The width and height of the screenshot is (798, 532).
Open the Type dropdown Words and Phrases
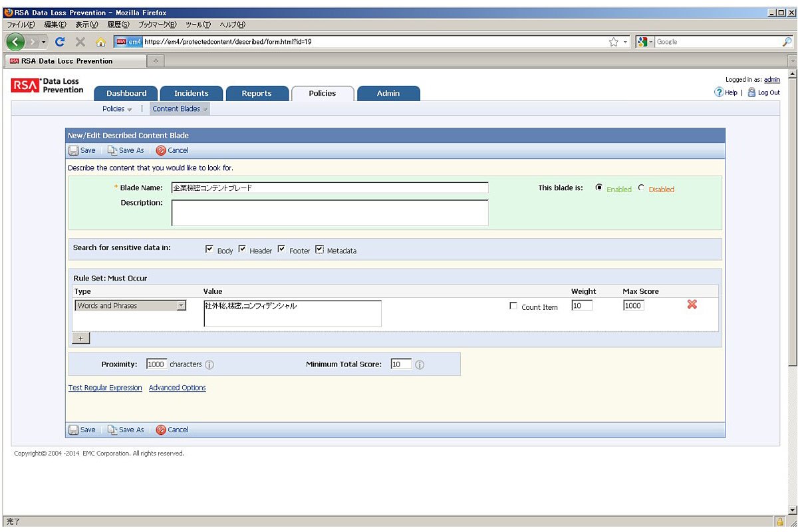coord(130,305)
